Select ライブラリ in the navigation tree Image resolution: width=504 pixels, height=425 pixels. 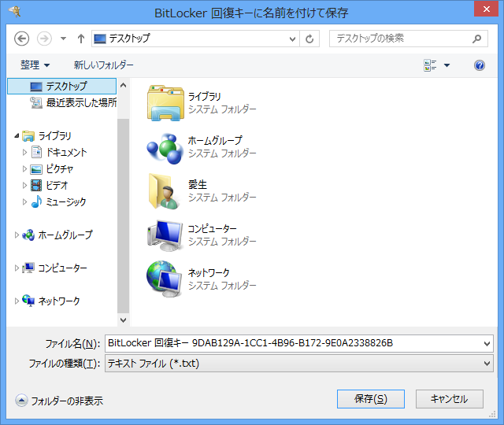(47, 136)
